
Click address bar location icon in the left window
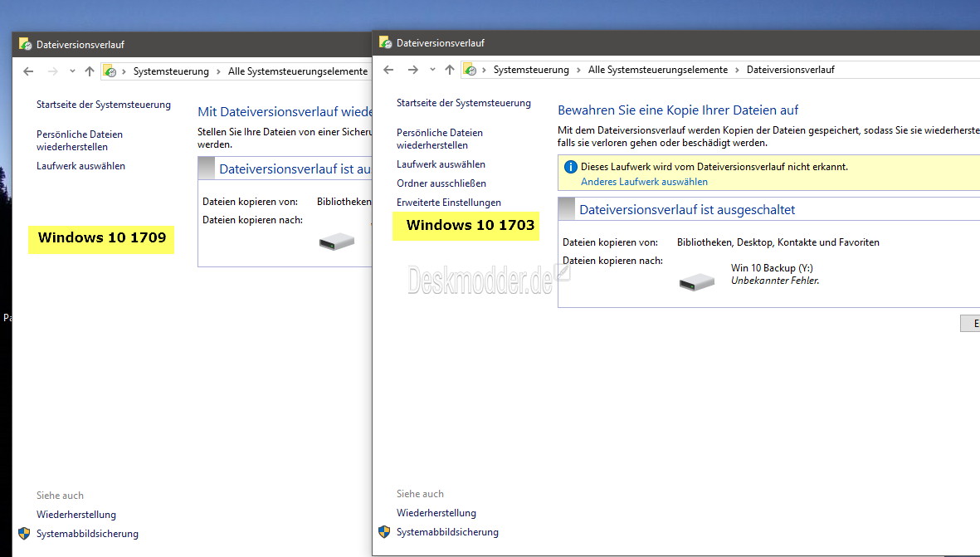(x=110, y=71)
